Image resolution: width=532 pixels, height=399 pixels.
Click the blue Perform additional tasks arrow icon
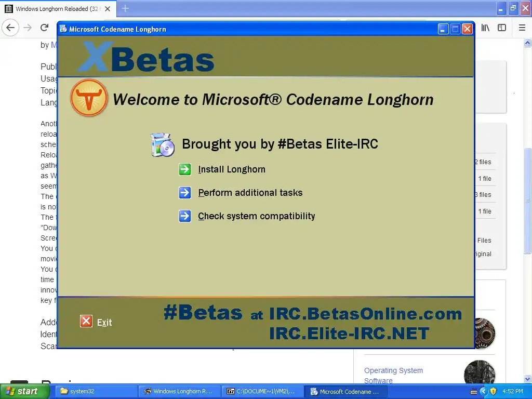(185, 193)
